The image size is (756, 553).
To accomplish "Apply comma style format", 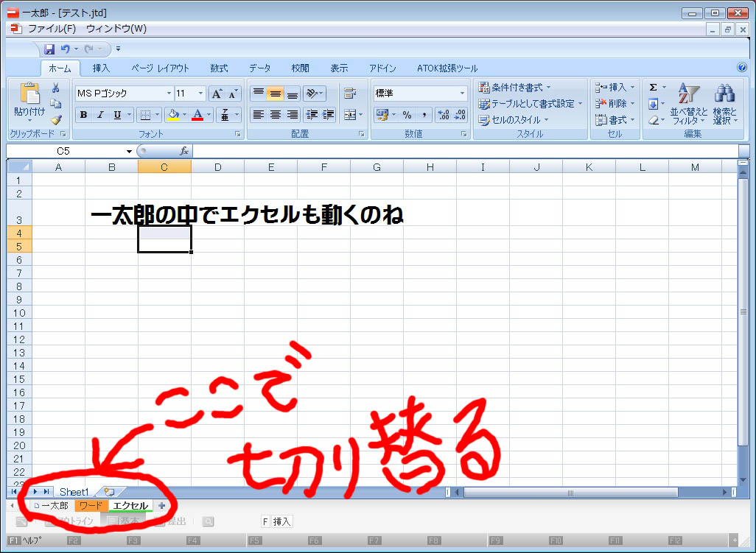I will [424, 115].
